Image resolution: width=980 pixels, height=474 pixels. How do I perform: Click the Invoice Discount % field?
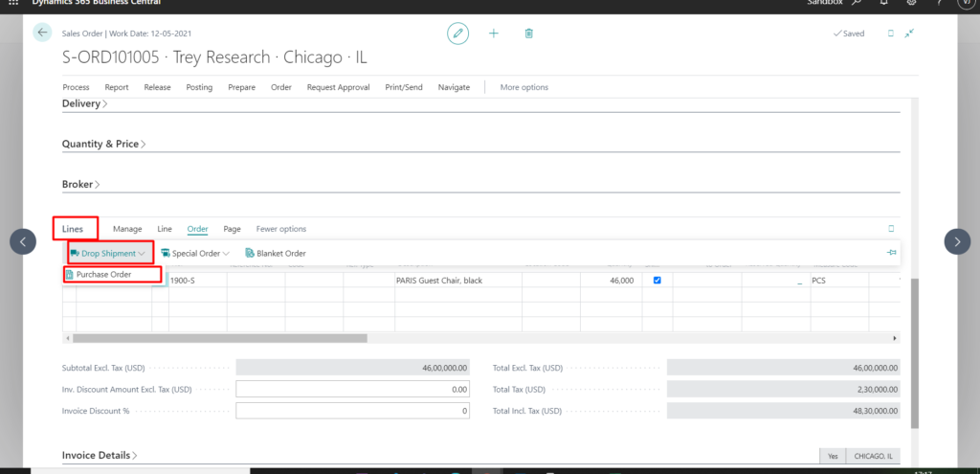coord(352,411)
